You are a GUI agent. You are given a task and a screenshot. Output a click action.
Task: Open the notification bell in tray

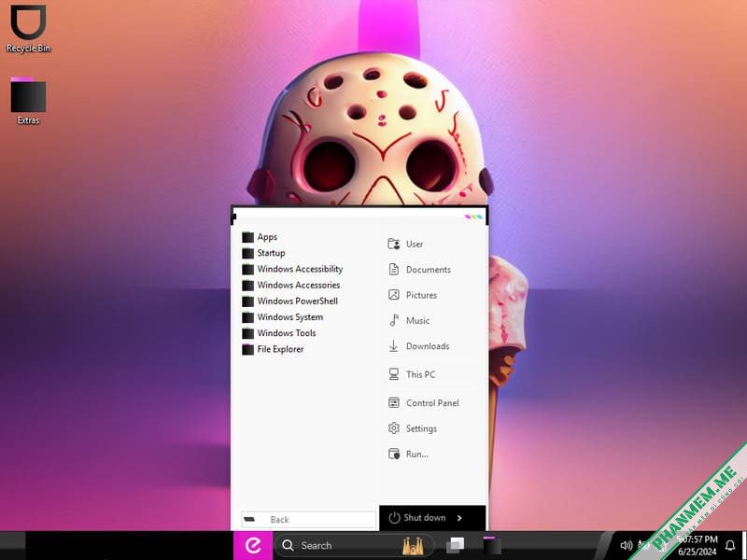(730, 545)
